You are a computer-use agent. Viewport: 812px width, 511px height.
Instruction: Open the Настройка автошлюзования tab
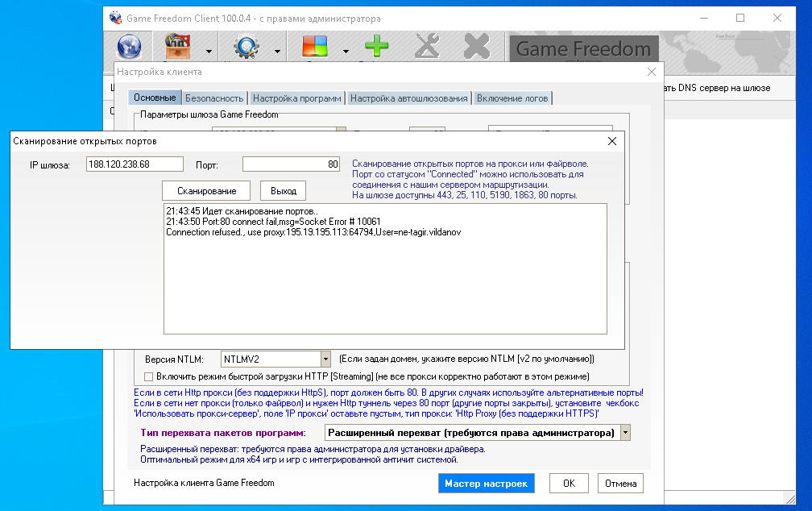click(408, 98)
